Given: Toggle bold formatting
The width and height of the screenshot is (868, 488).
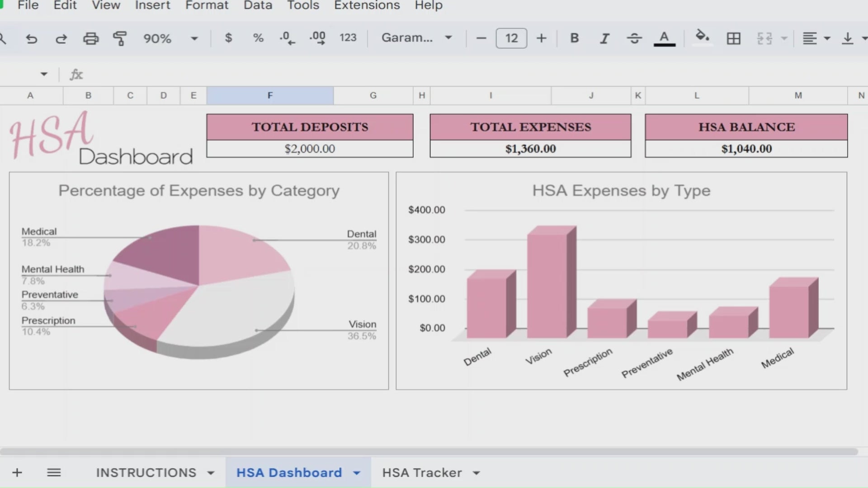Looking at the screenshot, I should 574,38.
